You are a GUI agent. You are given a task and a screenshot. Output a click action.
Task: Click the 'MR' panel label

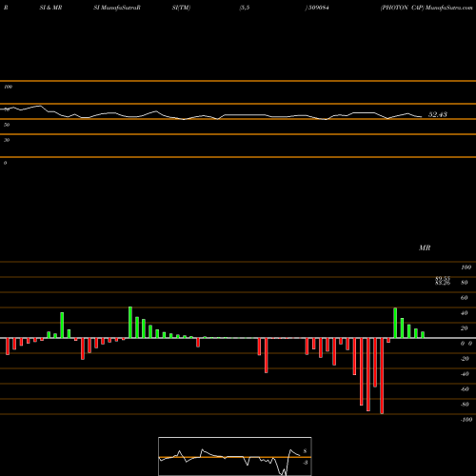click(x=425, y=248)
